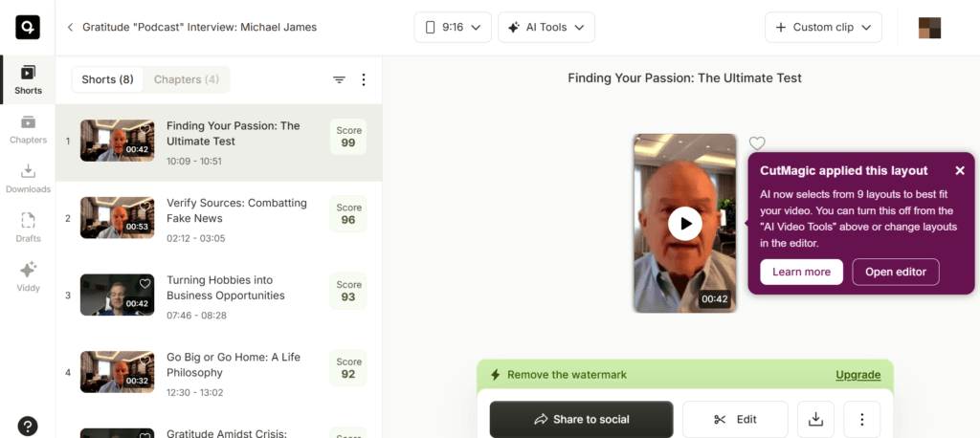Expand the Custom clip dropdown
980x438 pixels.
[823, 28]
